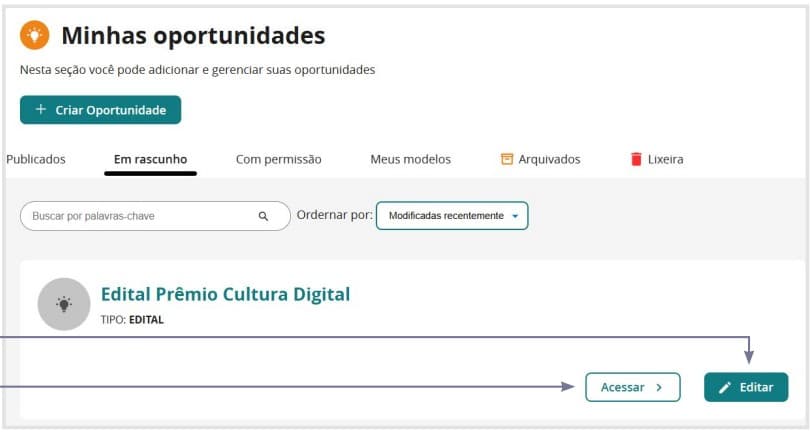Click the Minhas oportunidades page heading
811x433 pixels.
pyautogui.click(x=193, y=36)
